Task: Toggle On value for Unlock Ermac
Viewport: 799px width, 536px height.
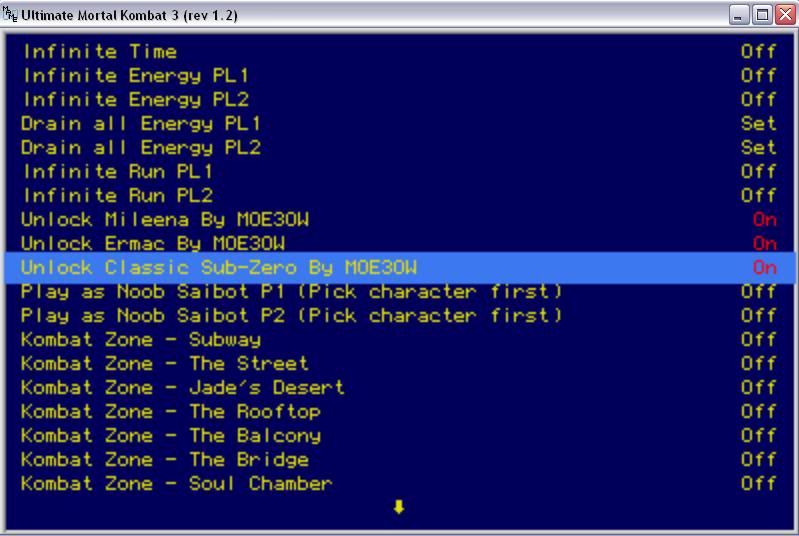Action: [765, 244]
